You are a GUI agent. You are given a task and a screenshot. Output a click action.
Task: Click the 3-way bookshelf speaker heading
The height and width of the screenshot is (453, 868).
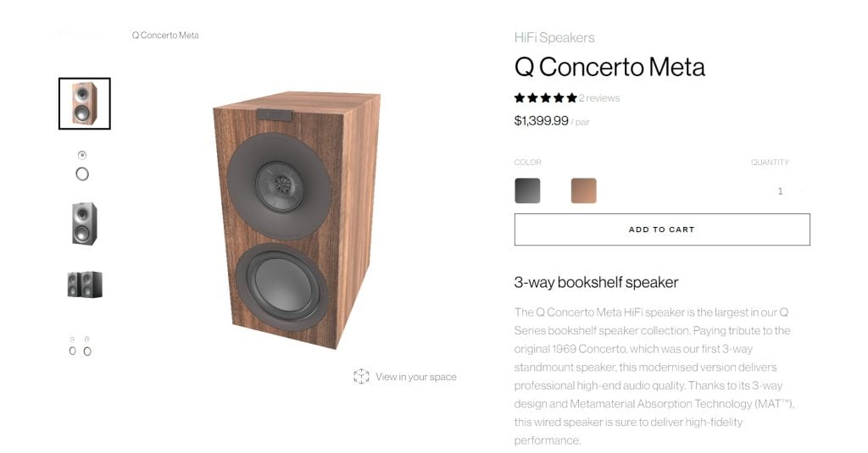(x=596, y=283)
